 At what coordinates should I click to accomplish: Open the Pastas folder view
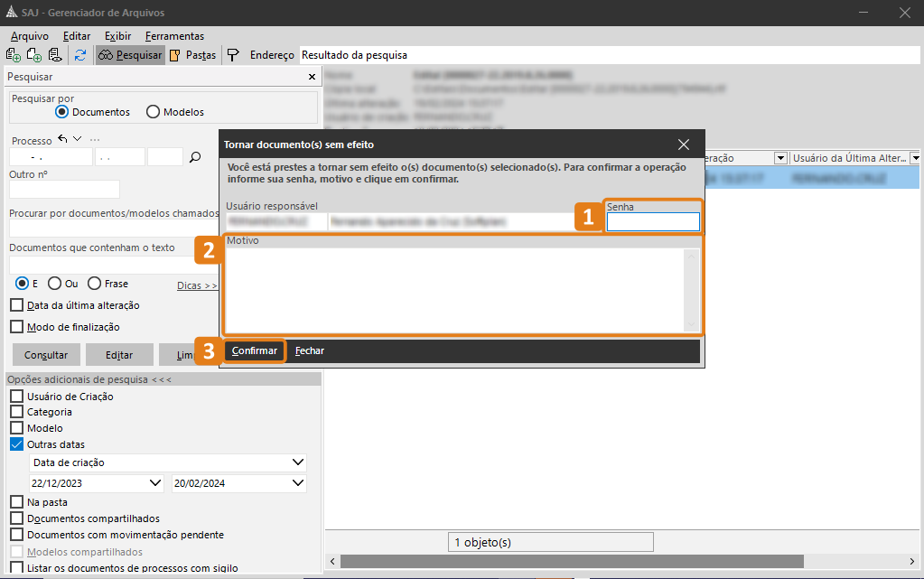192,55
